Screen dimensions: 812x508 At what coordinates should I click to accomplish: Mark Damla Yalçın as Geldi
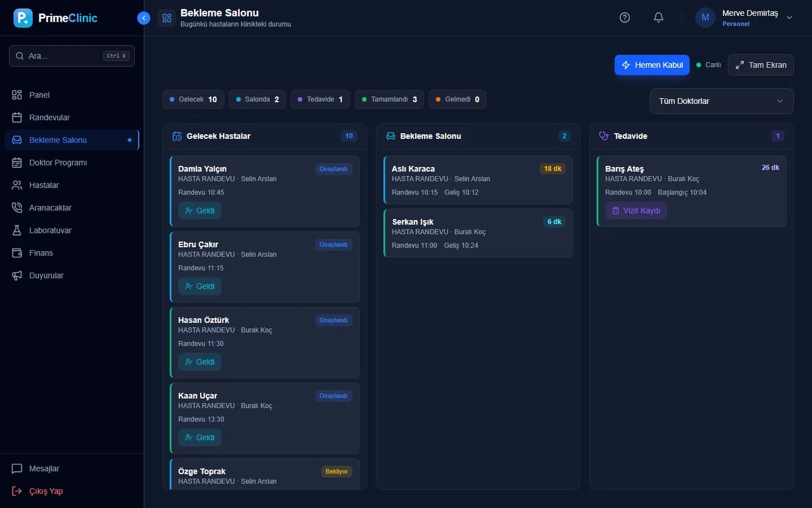point(200,211)
